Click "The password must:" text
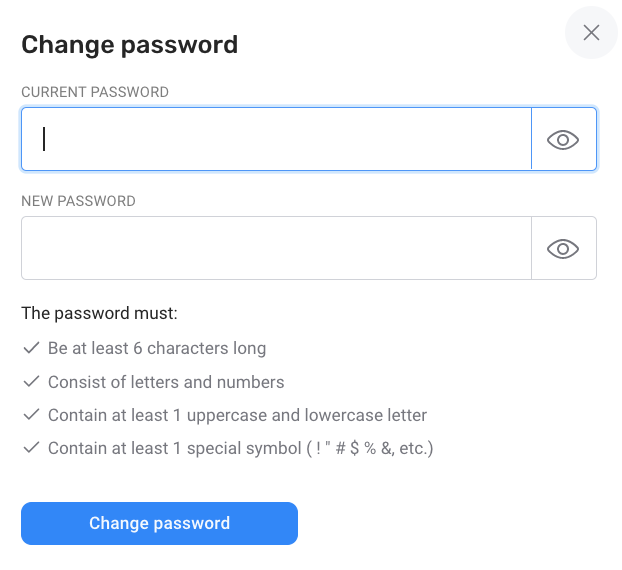The height and width of the screenshot is (570, 622). pos(100,313)
